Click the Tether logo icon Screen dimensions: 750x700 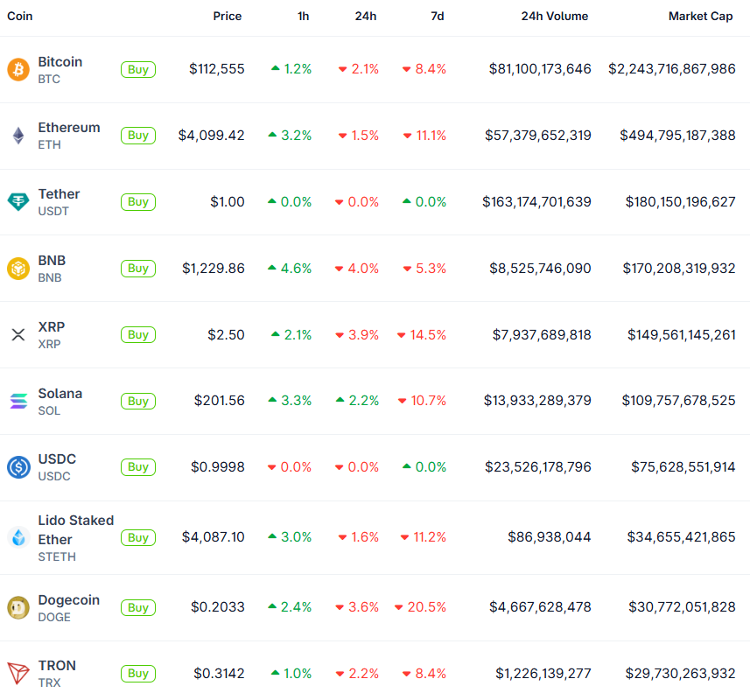click(x=18, y=202)
